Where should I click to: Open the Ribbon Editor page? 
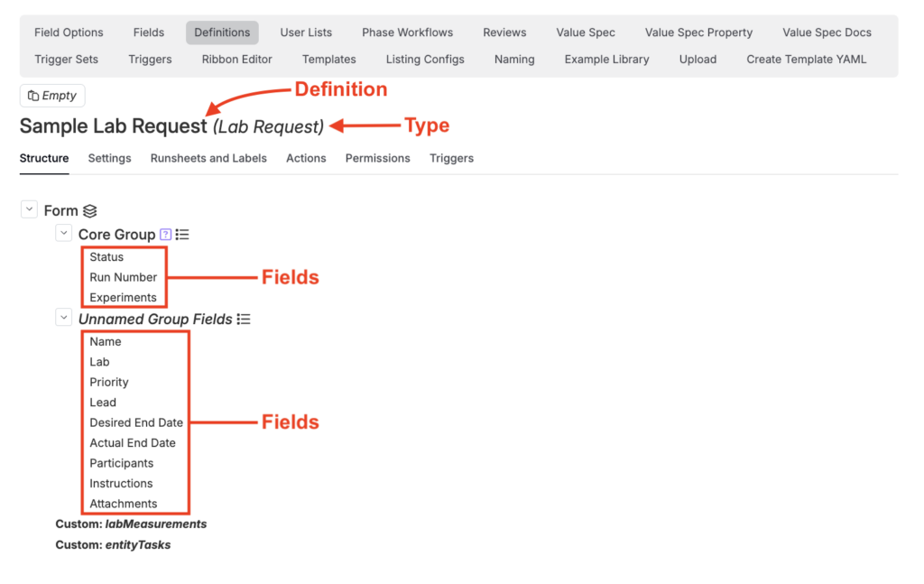click(237, 60)
